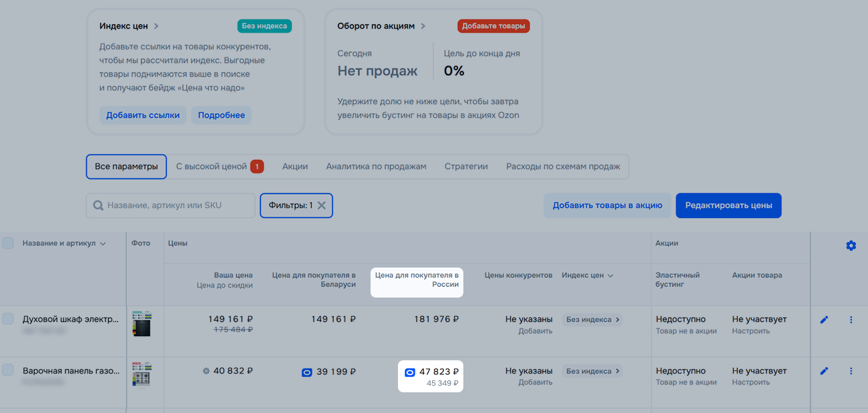Expand the Индекс цен column dropdown
868x413 pixels.
610,276
